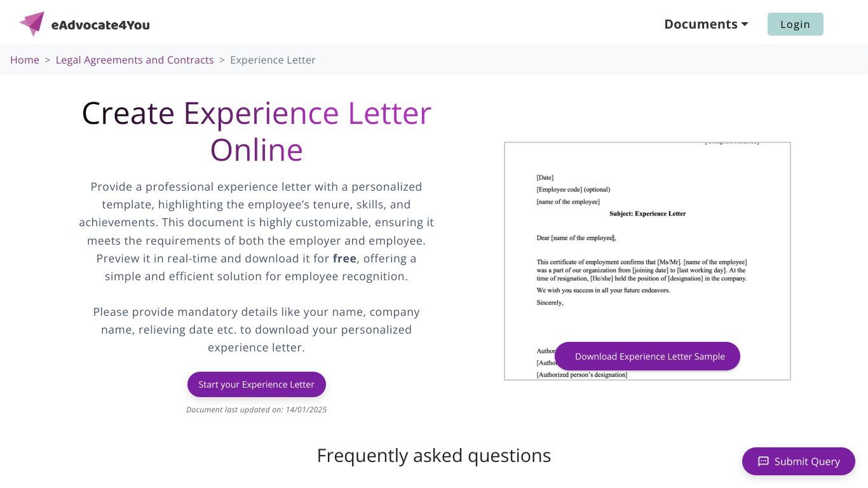Click the bold word free in description
Screen dimensions: 868x488
(344, 259)
